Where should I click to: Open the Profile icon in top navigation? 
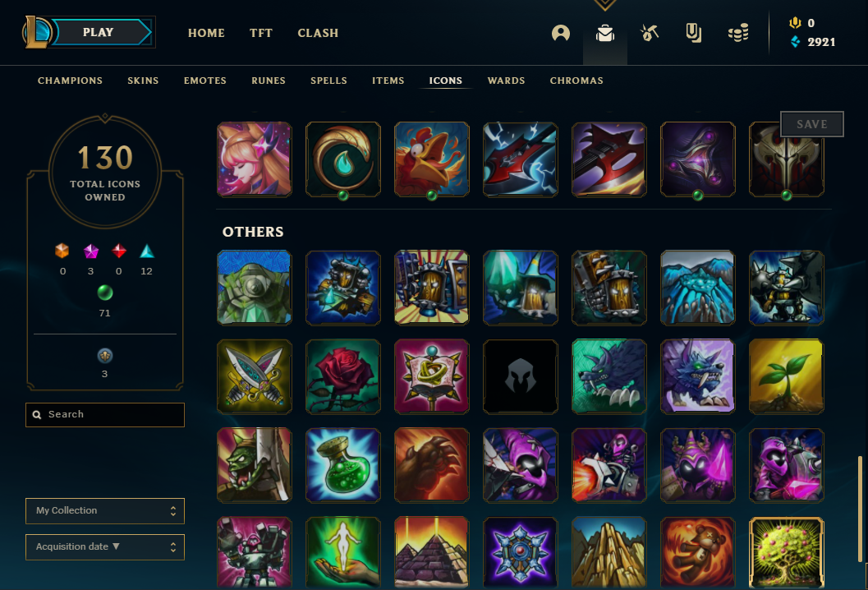[561, 33]
